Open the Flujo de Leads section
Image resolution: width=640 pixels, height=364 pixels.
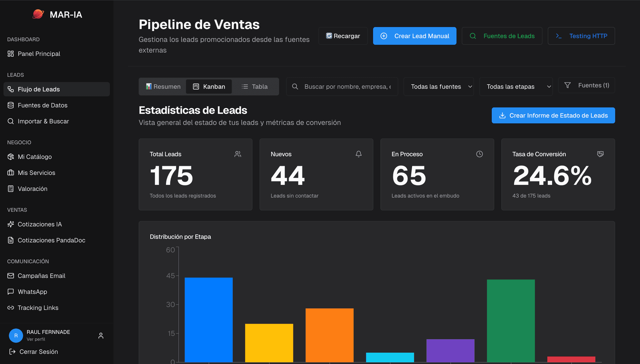click(39, 89)
